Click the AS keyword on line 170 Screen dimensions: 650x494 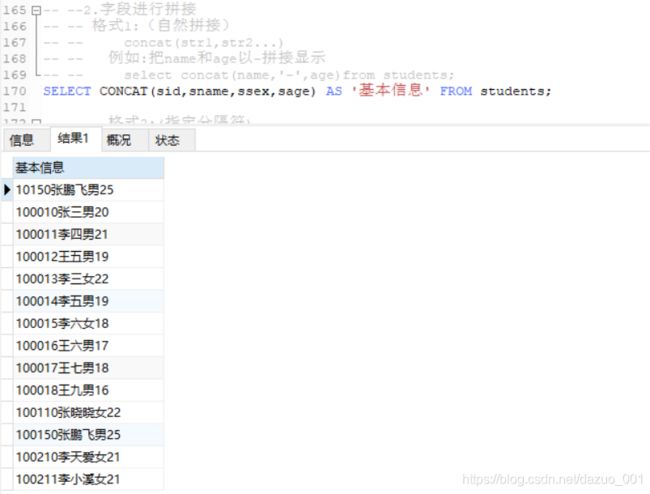click(334, 91)
